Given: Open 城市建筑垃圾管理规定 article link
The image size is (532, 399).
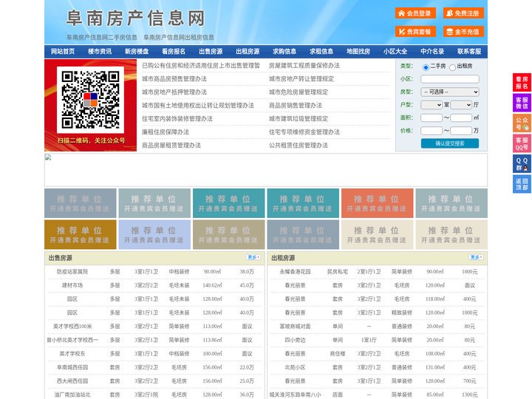Looking at the screenshot, I should (299, 119).
